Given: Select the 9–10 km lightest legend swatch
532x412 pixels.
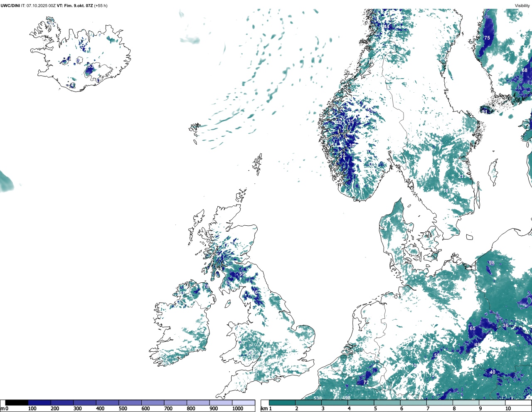Looking at the screenshot, I should pos(493,402).
